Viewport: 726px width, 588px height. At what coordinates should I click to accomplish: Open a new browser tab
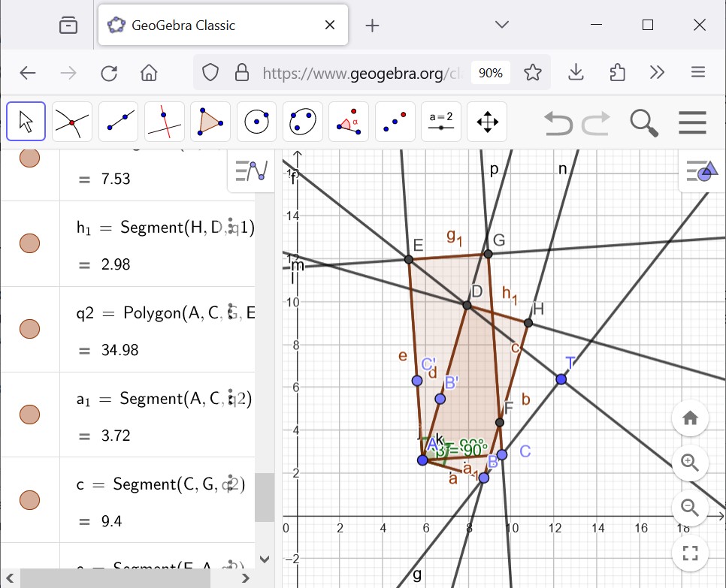[372, 26]
